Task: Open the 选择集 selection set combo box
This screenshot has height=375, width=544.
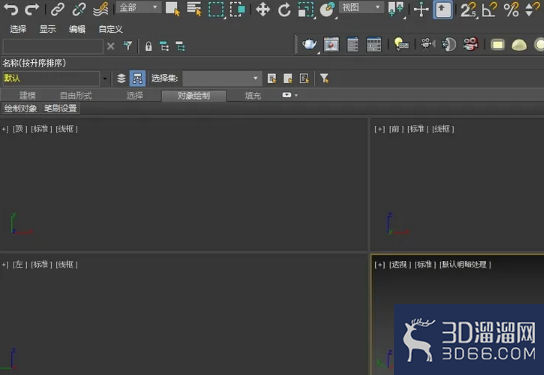Action: coord(222,78)
